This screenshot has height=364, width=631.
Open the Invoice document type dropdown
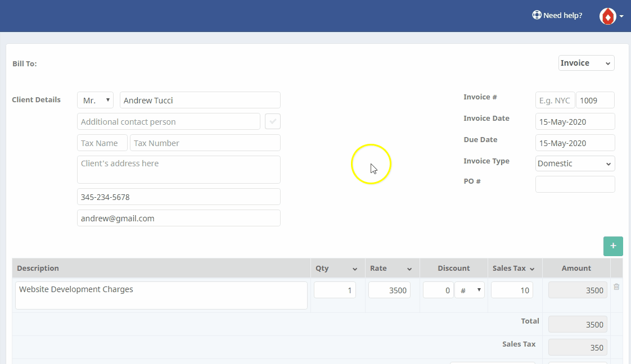click(586, 63)
